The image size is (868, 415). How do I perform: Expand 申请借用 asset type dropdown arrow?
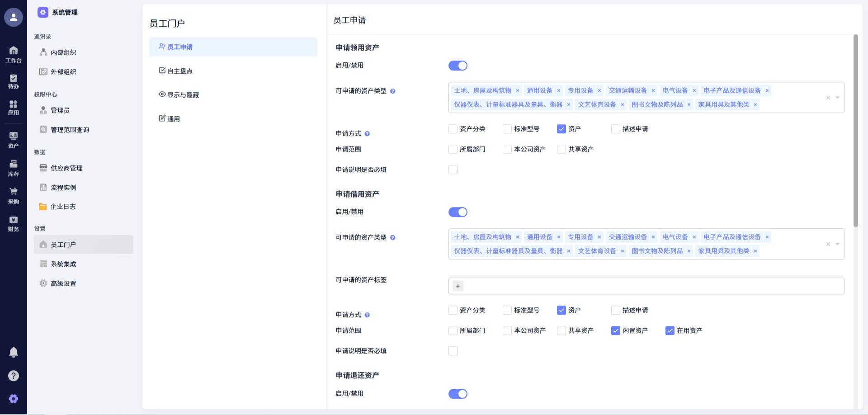click(x=837, y=244)
